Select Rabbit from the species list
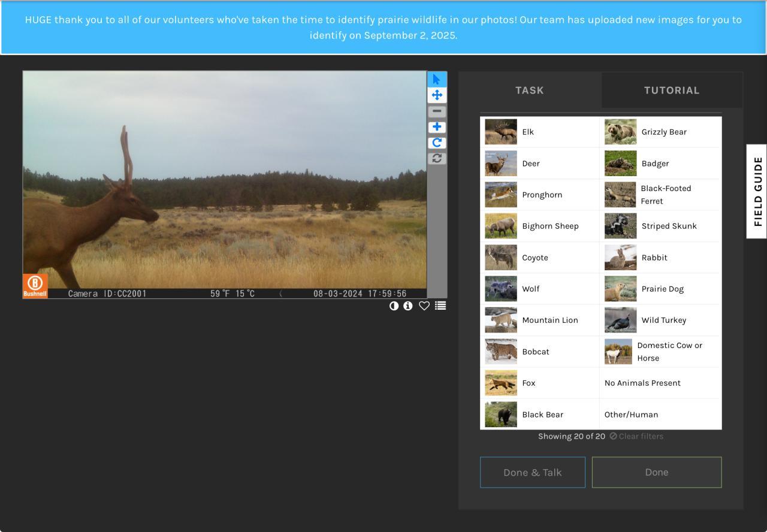Viewport: 767px width, 532px height. 660,258
